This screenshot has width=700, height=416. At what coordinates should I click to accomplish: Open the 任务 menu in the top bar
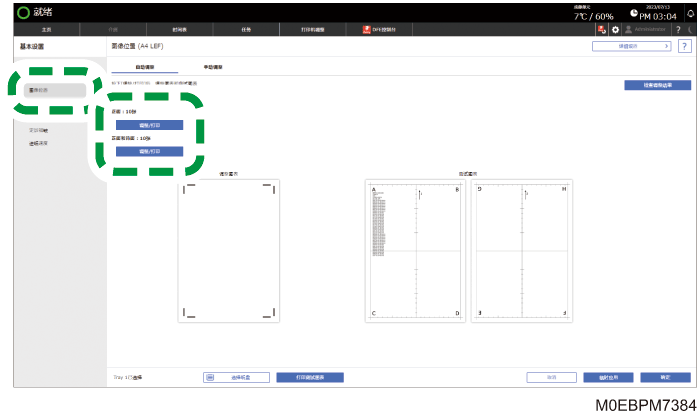246,29
